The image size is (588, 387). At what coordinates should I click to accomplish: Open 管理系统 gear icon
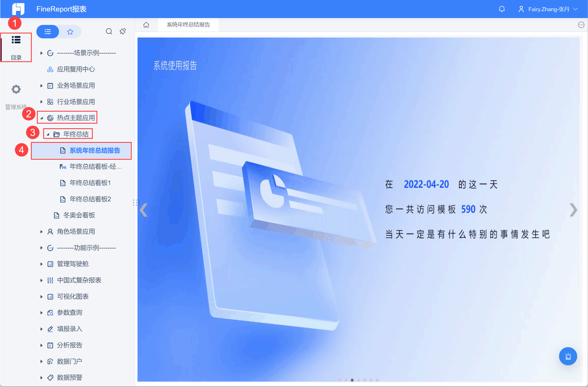coord(16,90)
